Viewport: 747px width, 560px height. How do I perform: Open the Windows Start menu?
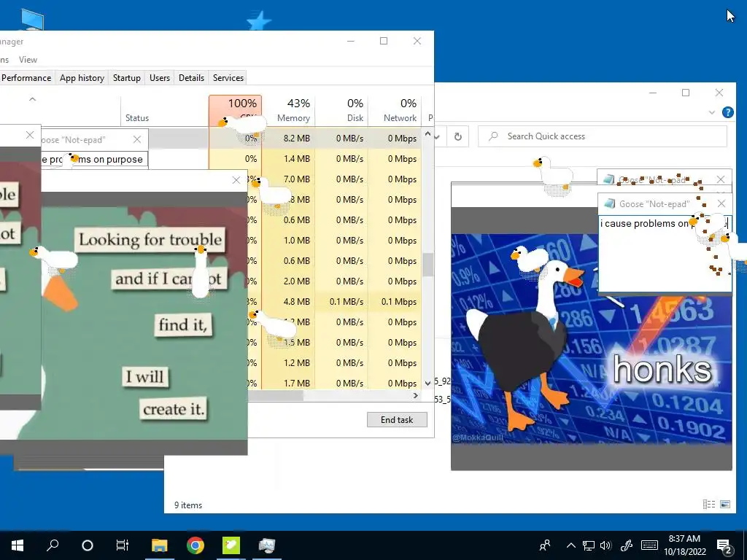tap(18, 545)
